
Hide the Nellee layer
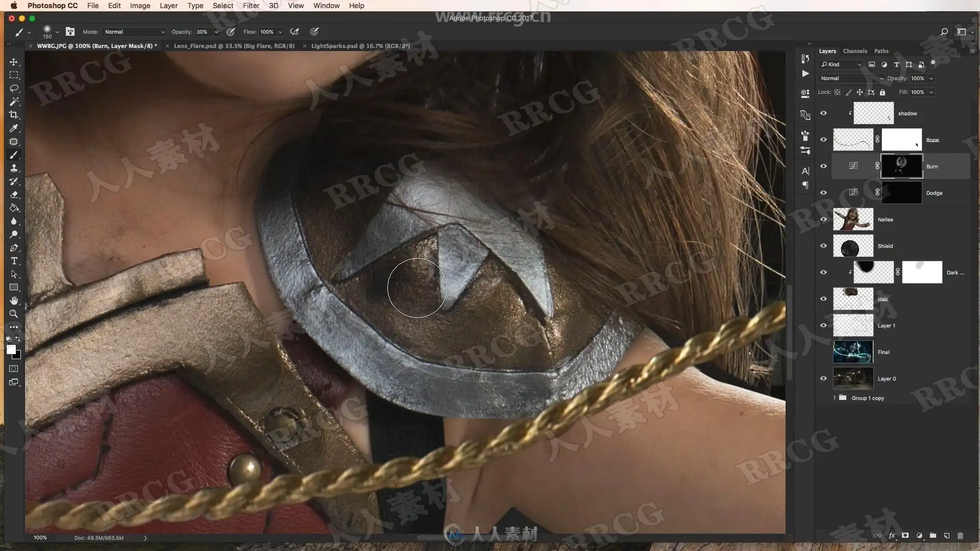coord(823,219)
